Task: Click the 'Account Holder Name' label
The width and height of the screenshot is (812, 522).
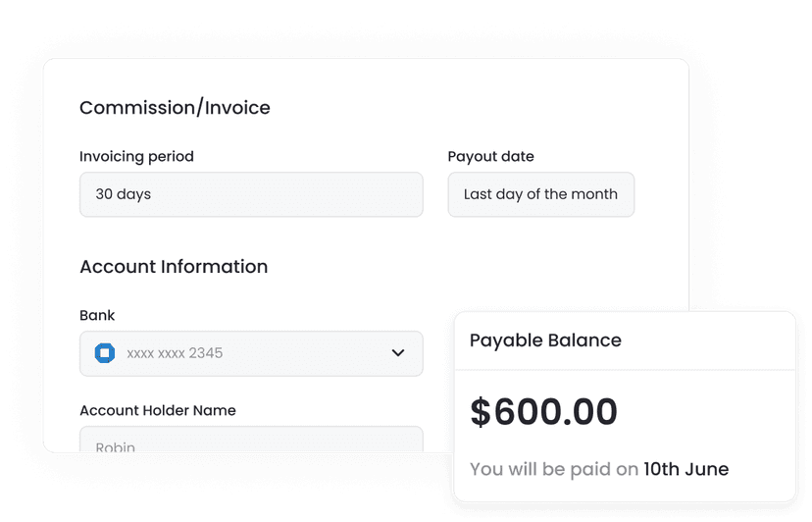Action: pos(158,410)
